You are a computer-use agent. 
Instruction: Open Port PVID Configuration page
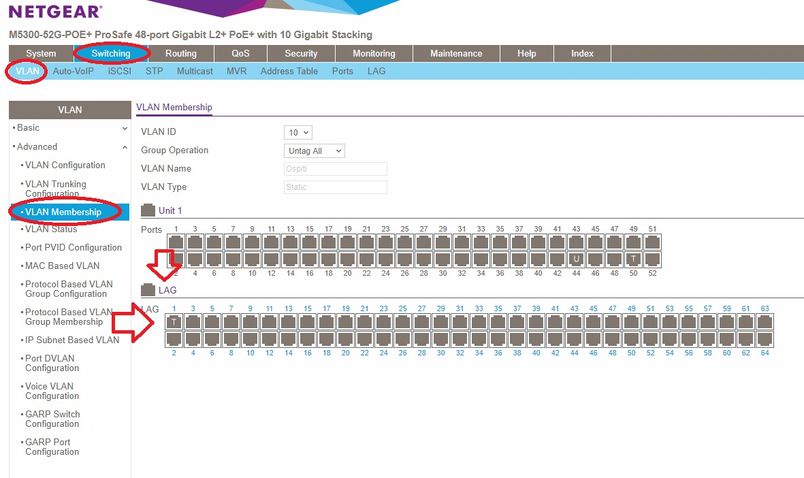point(73,247)
